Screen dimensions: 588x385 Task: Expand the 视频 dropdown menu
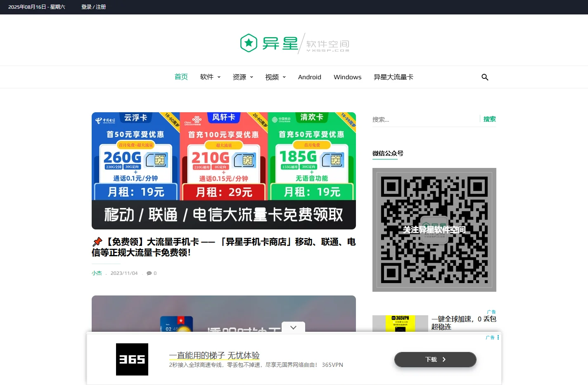click(275, 77)
